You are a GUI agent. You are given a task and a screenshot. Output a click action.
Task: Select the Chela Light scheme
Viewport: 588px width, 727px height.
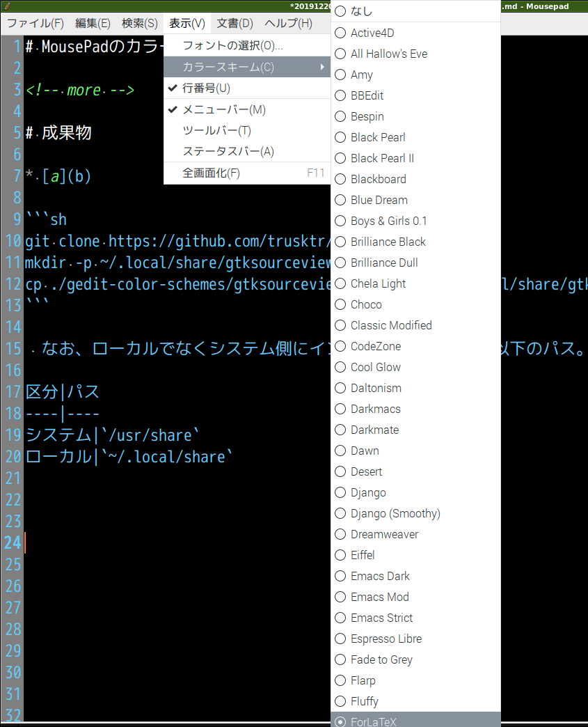point(415,283)
